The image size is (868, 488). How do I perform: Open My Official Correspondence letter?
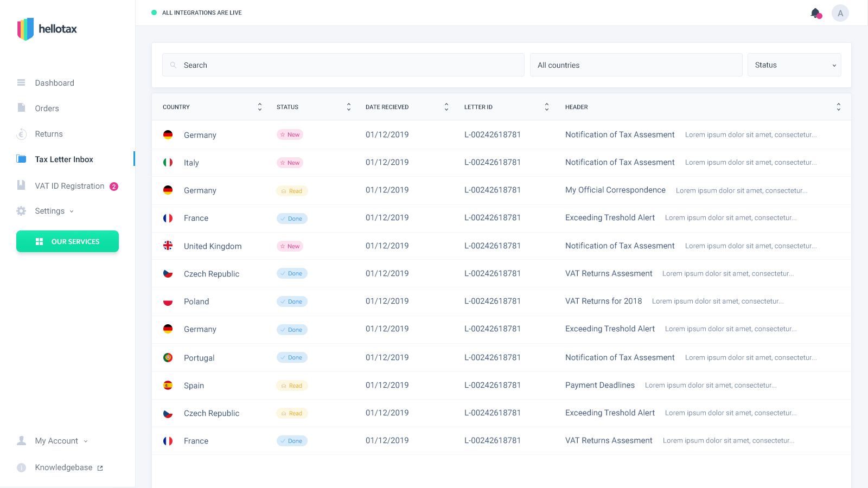coord(615,190)
